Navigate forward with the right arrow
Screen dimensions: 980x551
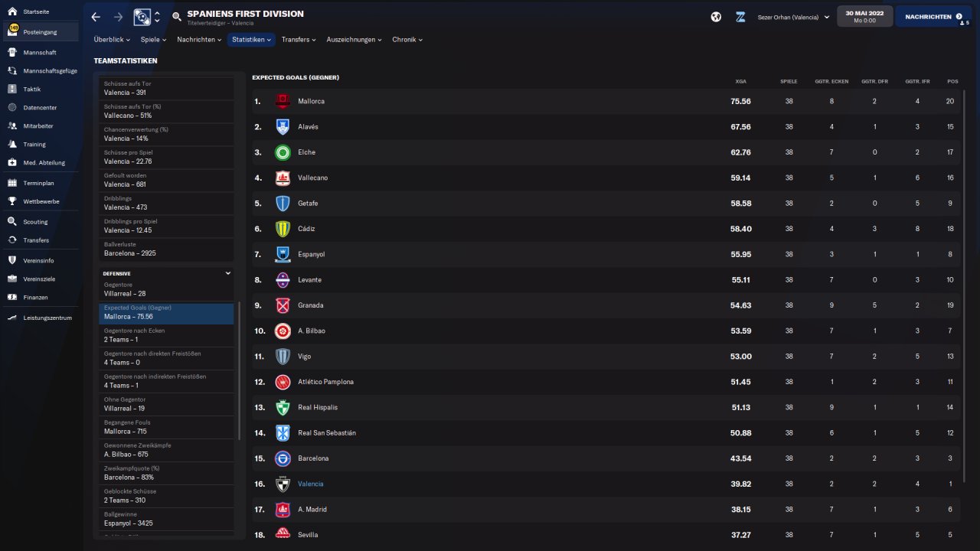click(118, 17)
